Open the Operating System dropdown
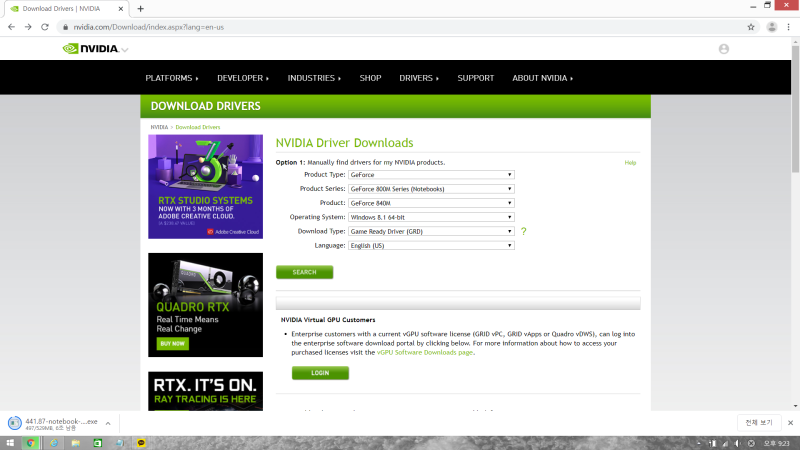Viewport: 800px width, 450px height. click(431, 217)
